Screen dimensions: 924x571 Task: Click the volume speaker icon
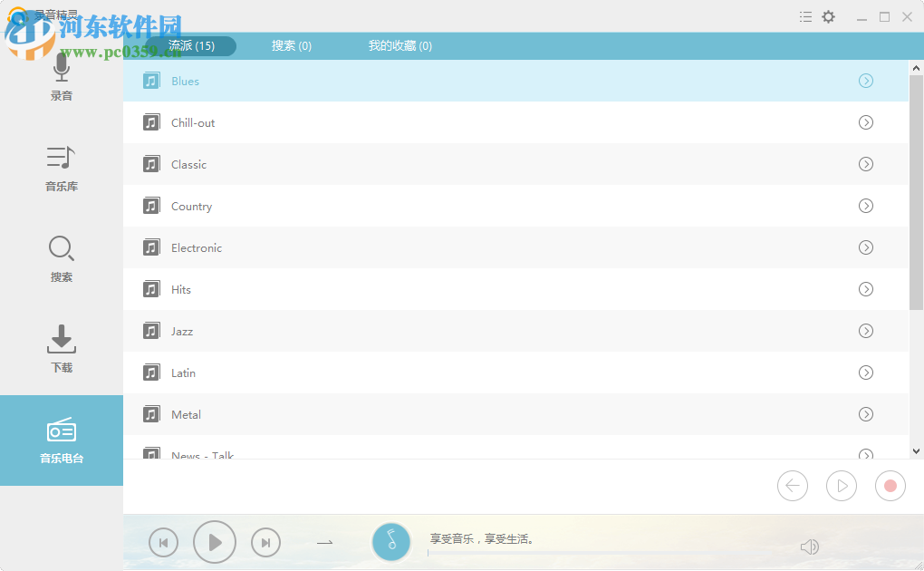[x=809, y=547]
